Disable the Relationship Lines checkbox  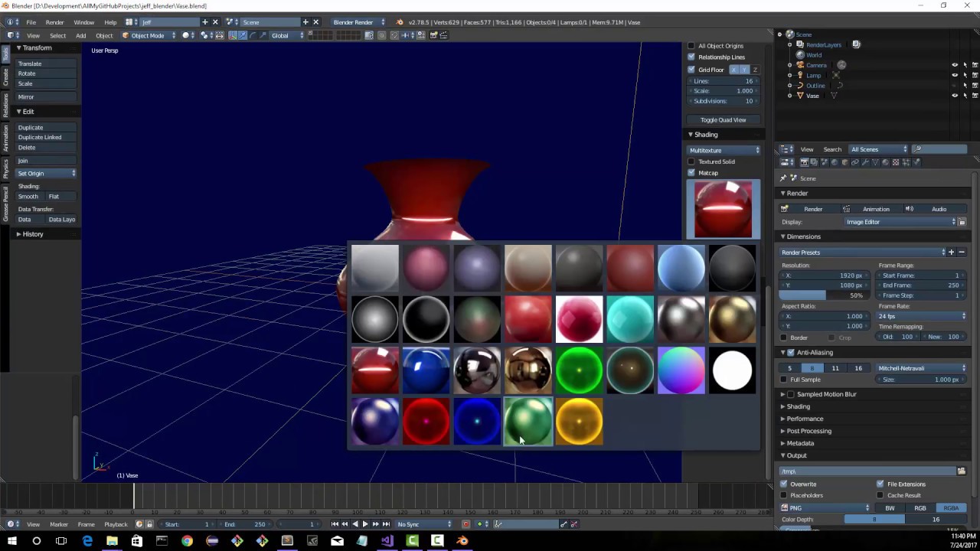tap(691, 57)
